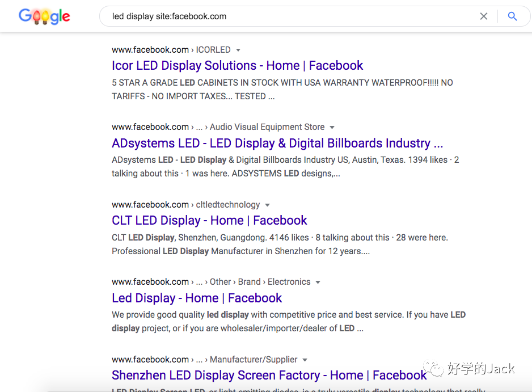Click the snippet mentioning Austin, Texas 1394 likes
Screen dimensions: 532x392
tap(285, 167)
